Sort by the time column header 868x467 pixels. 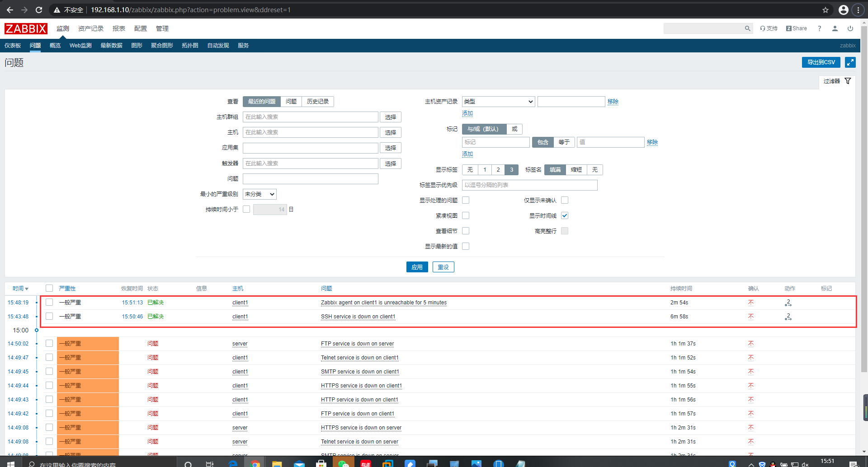[20, 289]
